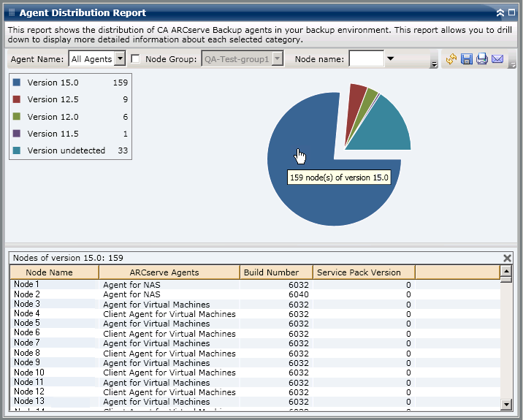Screen dimensions: 523x420
Task: Click the print report icon
Action: (x=481, y=59)
